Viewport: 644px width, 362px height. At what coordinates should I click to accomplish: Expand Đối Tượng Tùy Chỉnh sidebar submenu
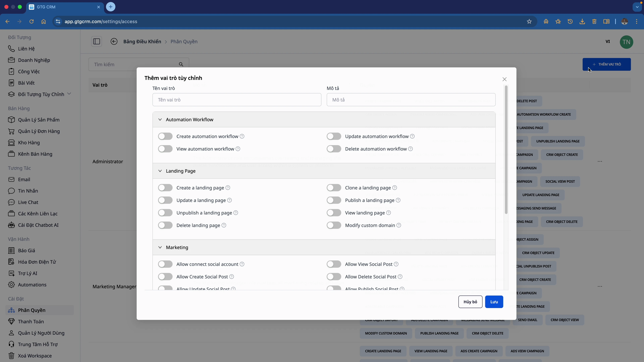[69, 94]
